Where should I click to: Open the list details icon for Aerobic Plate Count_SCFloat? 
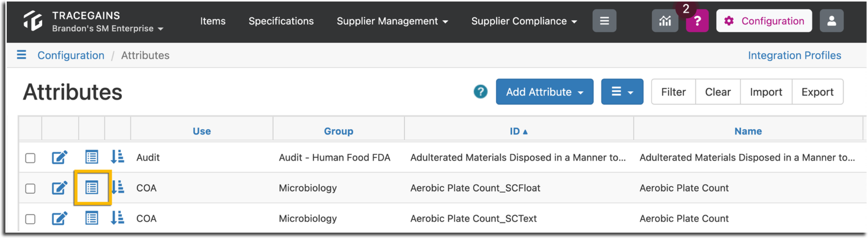pos(92,187)
